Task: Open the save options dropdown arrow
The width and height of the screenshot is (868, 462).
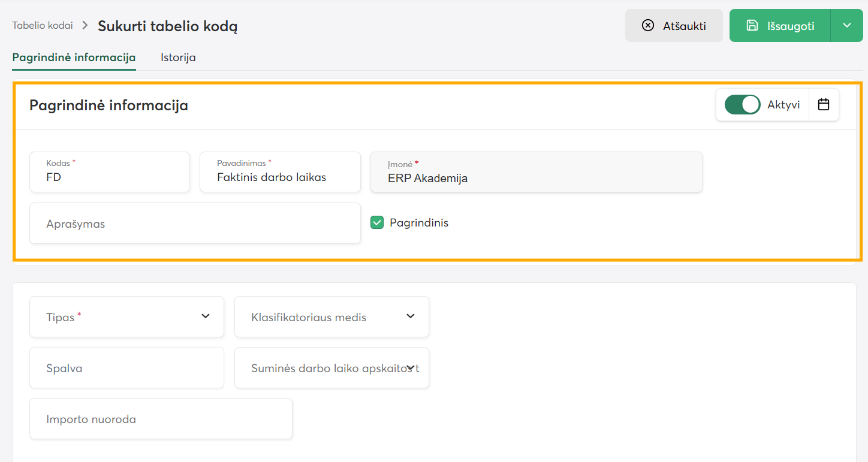Action: click(846, 25)
